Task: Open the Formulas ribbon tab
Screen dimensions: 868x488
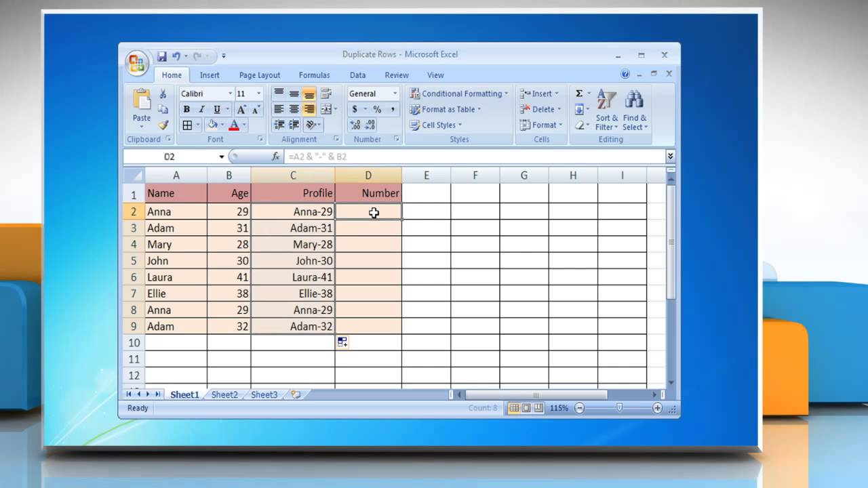Action: tap(314, 75)
